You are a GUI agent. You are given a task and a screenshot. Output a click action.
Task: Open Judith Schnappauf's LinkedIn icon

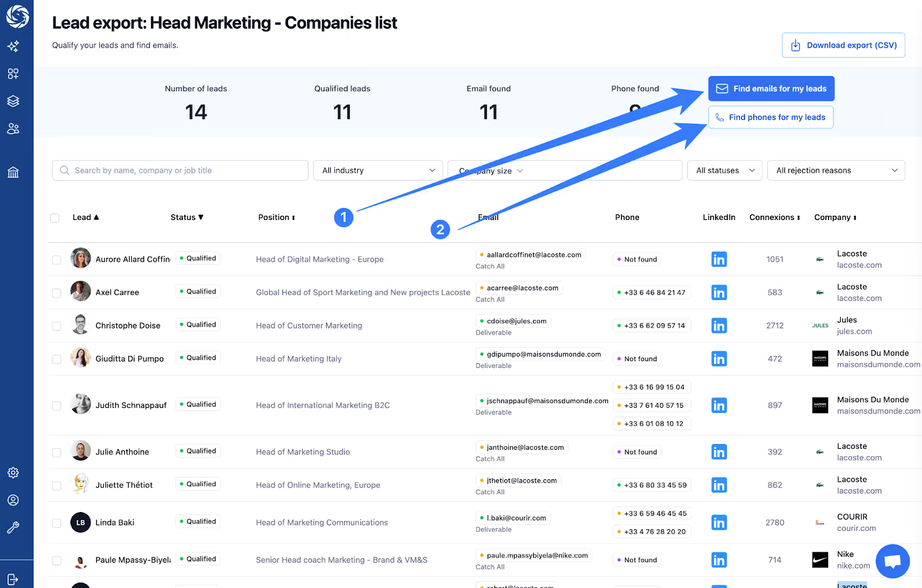pos(719,405)
